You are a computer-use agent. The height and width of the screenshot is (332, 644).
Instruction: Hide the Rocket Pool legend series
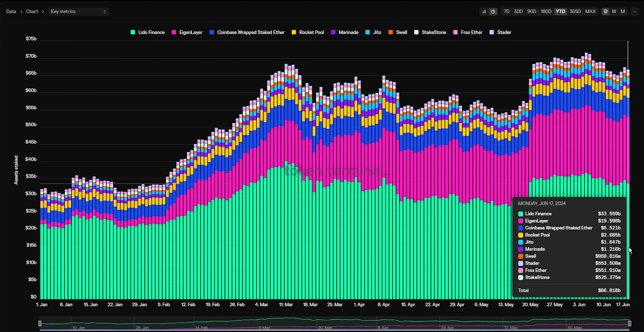(x=294, y=32)
